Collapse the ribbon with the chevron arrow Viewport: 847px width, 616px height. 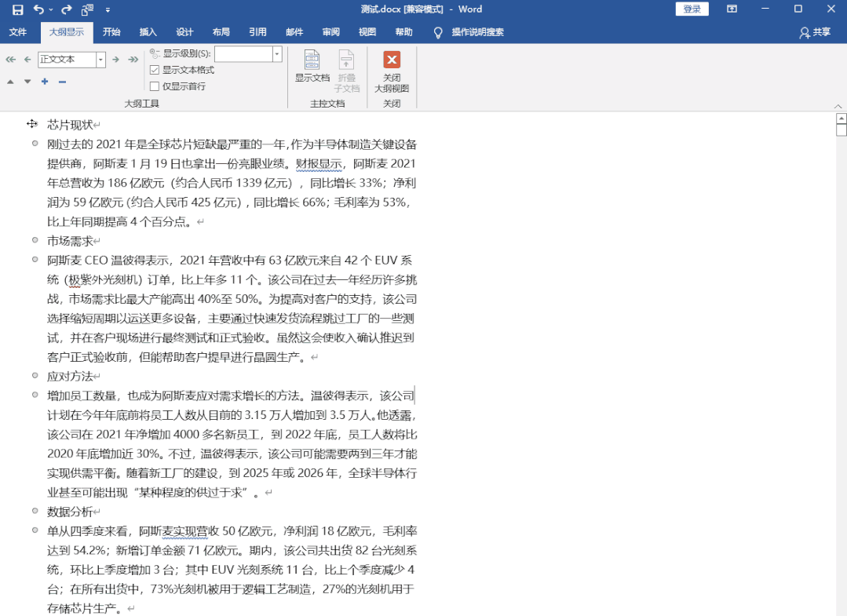pyautogui.click(x=838, y=105)
